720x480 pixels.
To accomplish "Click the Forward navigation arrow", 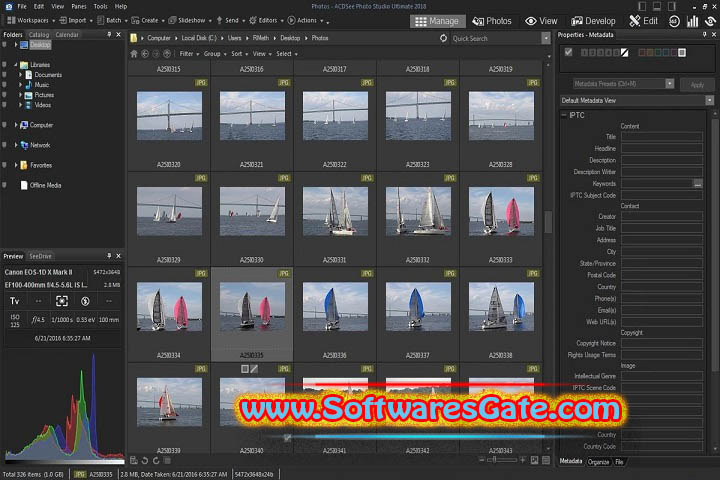I will point(156,54).
